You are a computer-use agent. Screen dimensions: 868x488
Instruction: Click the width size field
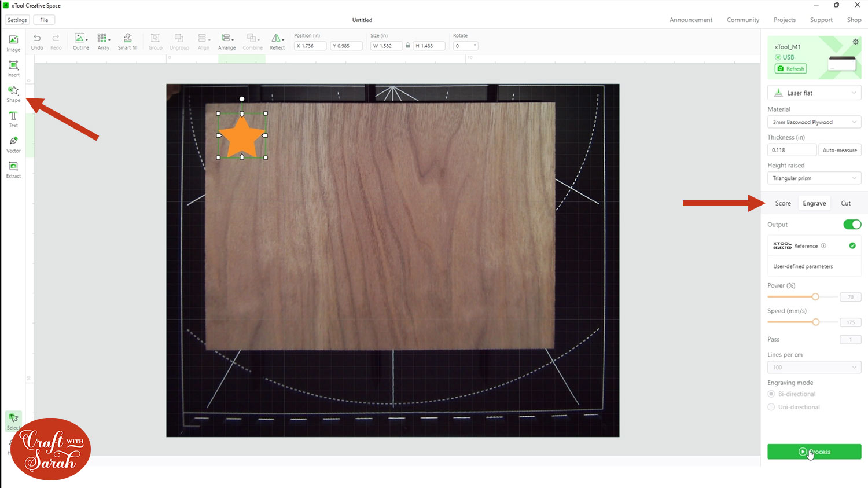click(x=387, y=46)
